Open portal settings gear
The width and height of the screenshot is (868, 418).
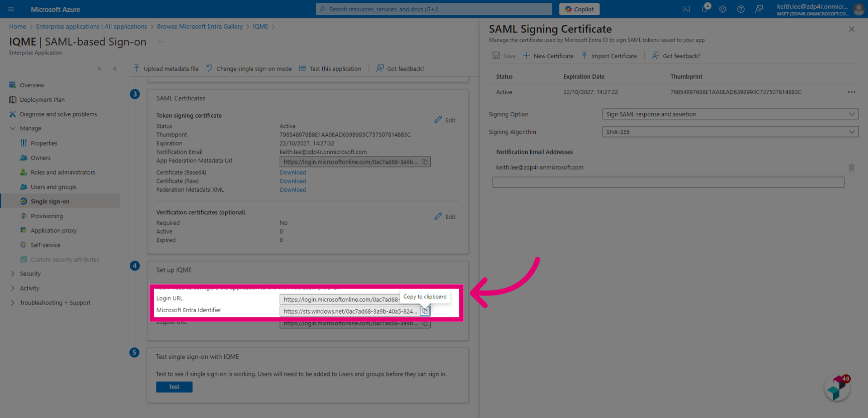coord(723,9)
